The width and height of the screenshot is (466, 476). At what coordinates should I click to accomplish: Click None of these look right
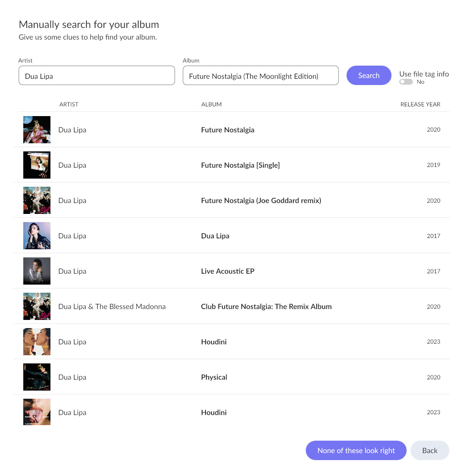[356, 450]
